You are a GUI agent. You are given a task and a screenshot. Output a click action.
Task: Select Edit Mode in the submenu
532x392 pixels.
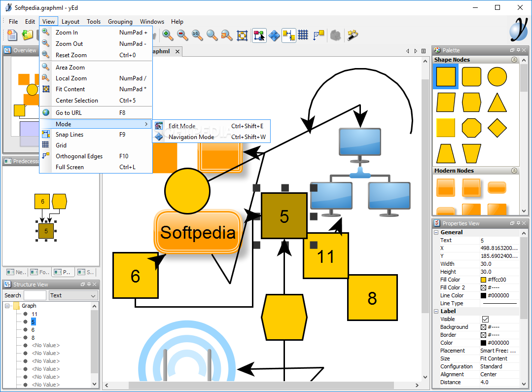(x=212, y=126)
